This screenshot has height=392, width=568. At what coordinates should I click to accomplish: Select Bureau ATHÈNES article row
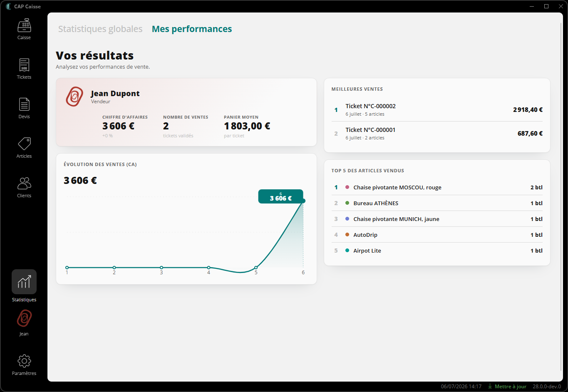tap(437, 203)
